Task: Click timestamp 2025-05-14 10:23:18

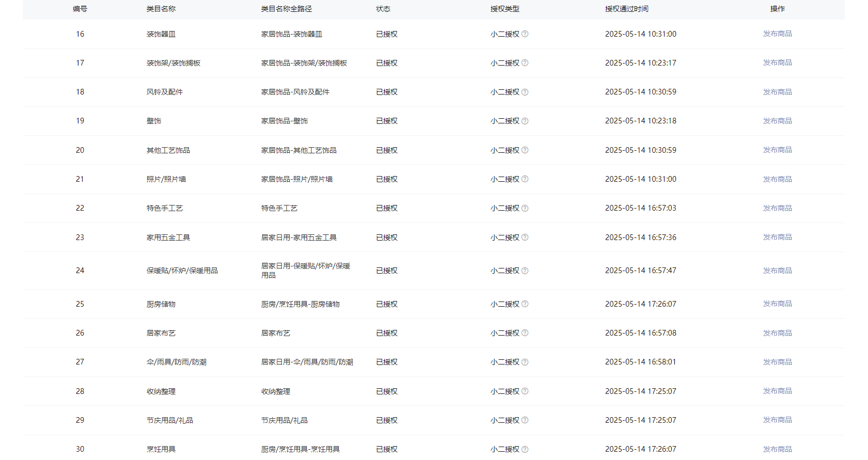Action: [641, 121]
